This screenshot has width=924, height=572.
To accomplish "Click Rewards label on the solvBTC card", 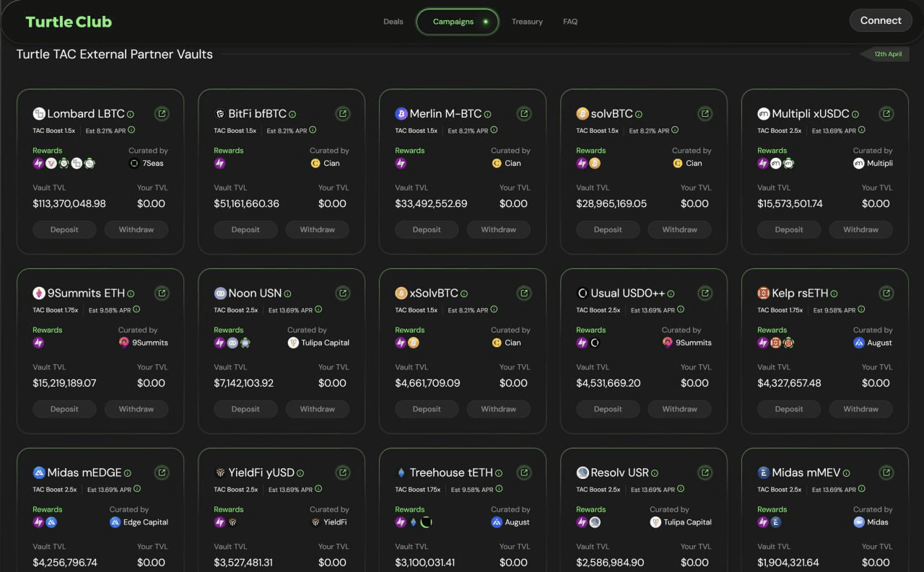I will 591,151.
